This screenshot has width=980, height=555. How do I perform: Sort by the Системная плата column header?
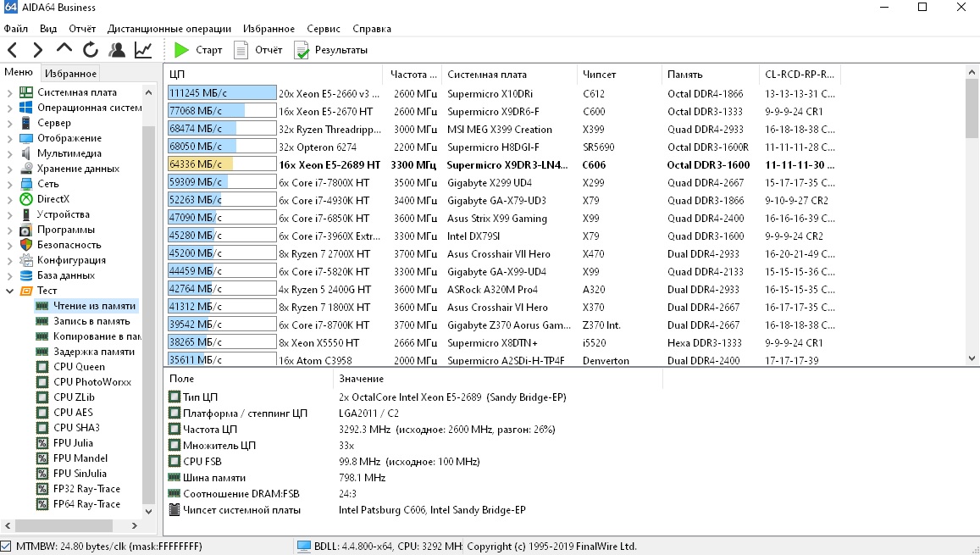(509, 75)
